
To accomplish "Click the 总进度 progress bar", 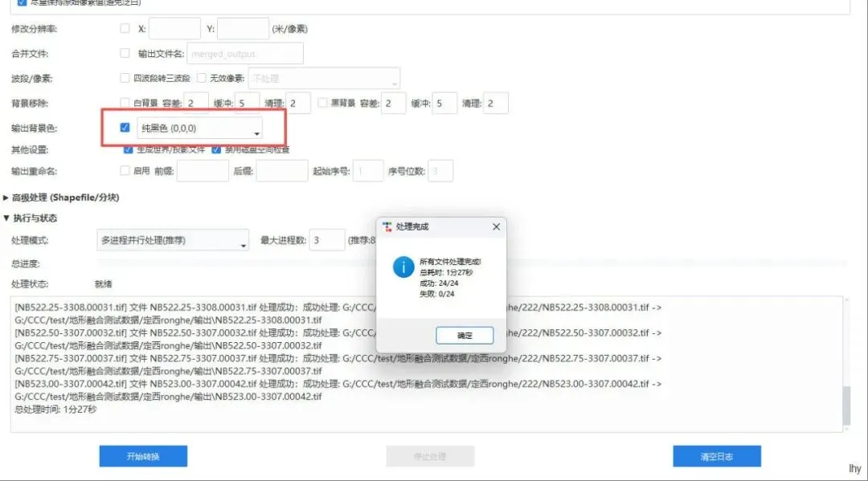I will [x=472, y=263].
